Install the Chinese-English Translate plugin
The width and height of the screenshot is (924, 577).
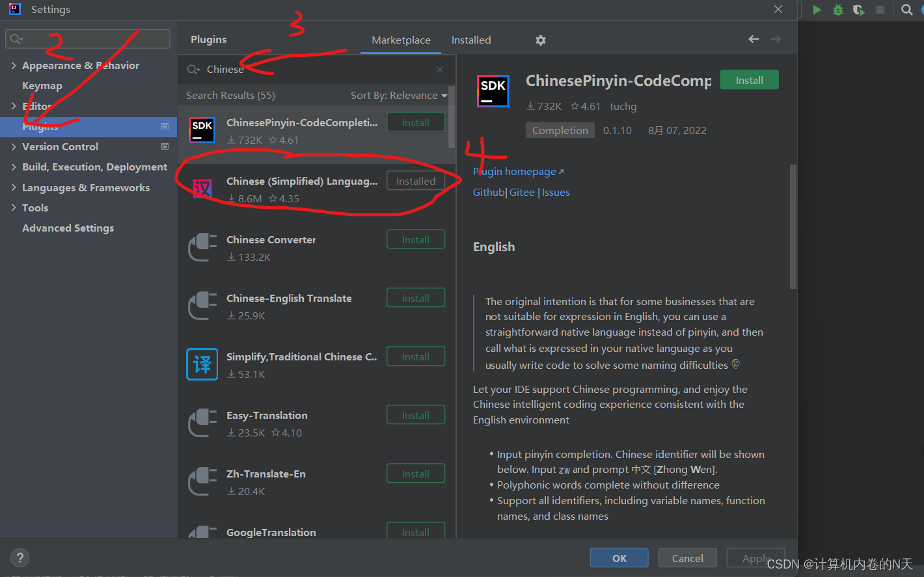[416, 298]
